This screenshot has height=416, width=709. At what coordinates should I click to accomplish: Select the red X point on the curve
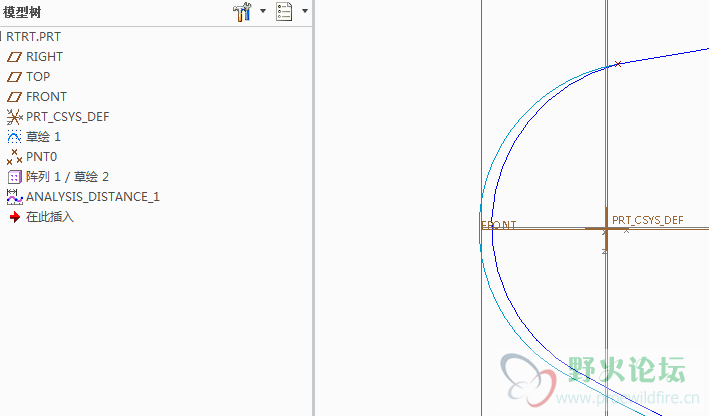pos(618,64)
